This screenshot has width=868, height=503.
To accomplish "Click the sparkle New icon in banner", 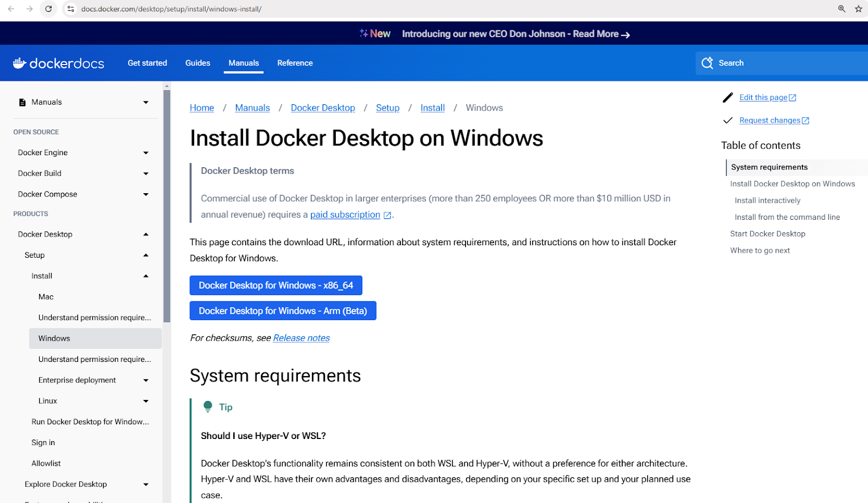I will [x=363, y=33].
